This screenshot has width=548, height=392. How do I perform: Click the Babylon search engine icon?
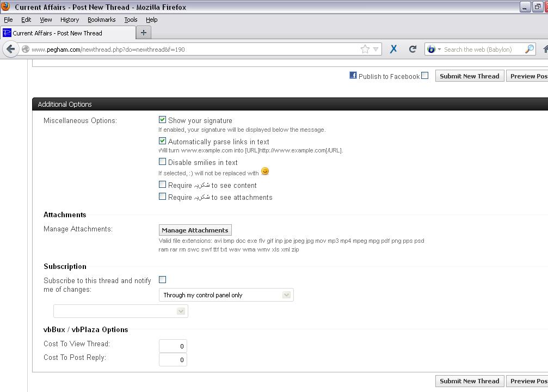pyautogui.click(x=431, y=49)
